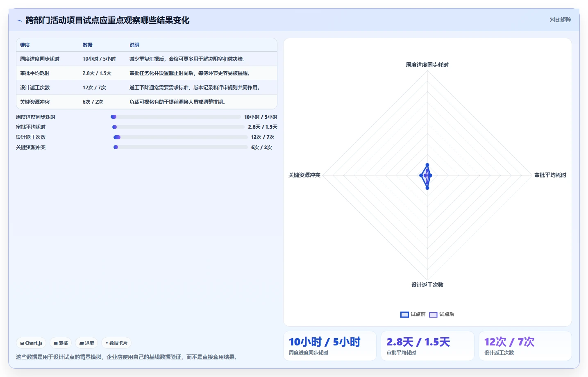Toggle the 试点前 legend swatch
Viewport: 588px width, 377px height.
(x=404, y=314)
